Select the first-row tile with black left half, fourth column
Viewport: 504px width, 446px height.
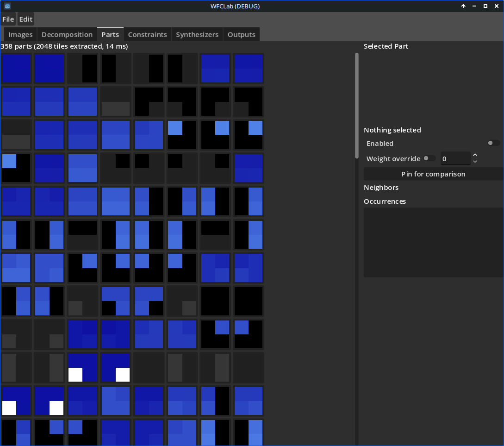coord(116,69)
